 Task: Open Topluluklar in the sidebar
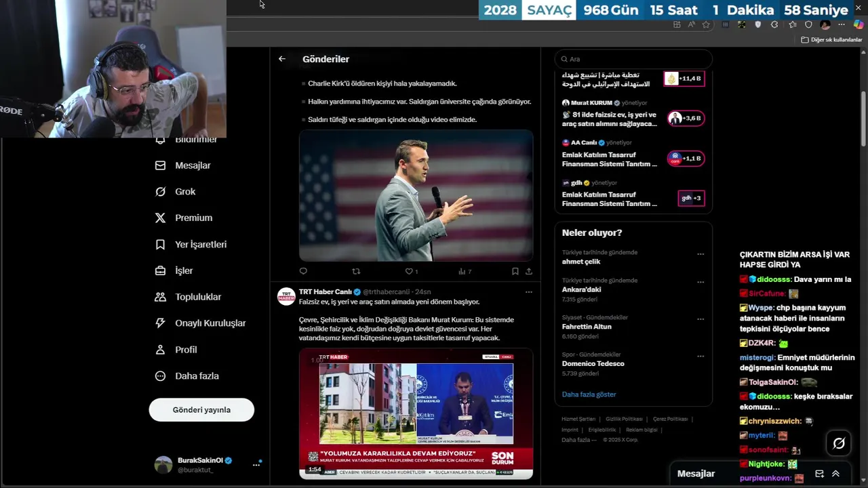click(x=188, y=297)
